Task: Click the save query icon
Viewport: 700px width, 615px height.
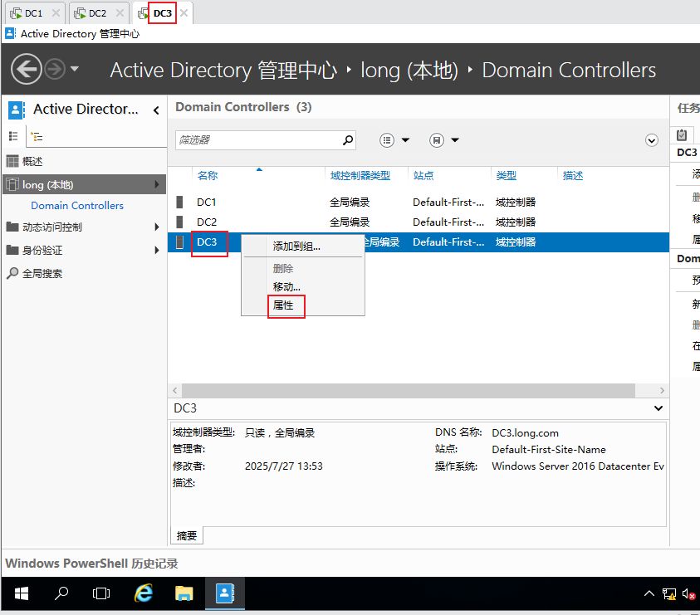Action: (x=437, y=140)
